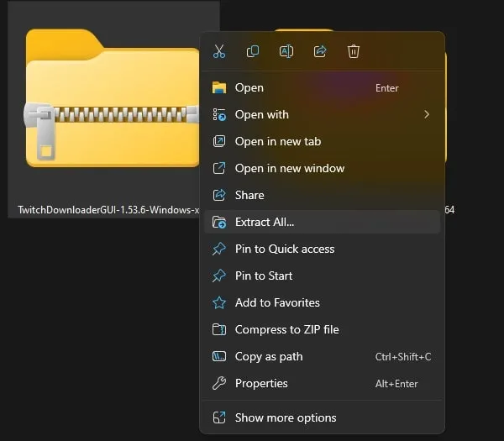Click the Copy icon in context menu
The height and width of the screenshot is (441, 504).
coord(253,51)
